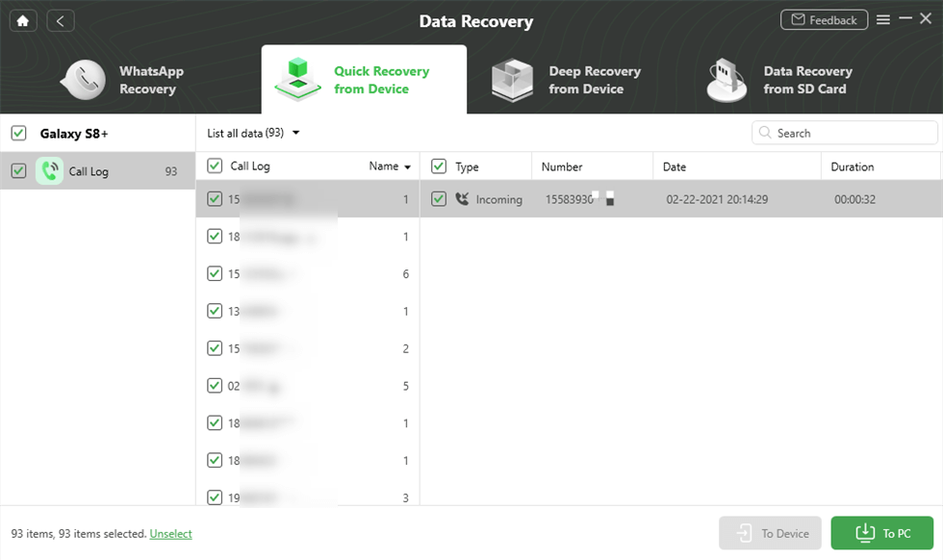The width and height of the screenshot is (943, 560).
Task: Select Call Log 93 row in sidebar
Action: pos(97,171)
